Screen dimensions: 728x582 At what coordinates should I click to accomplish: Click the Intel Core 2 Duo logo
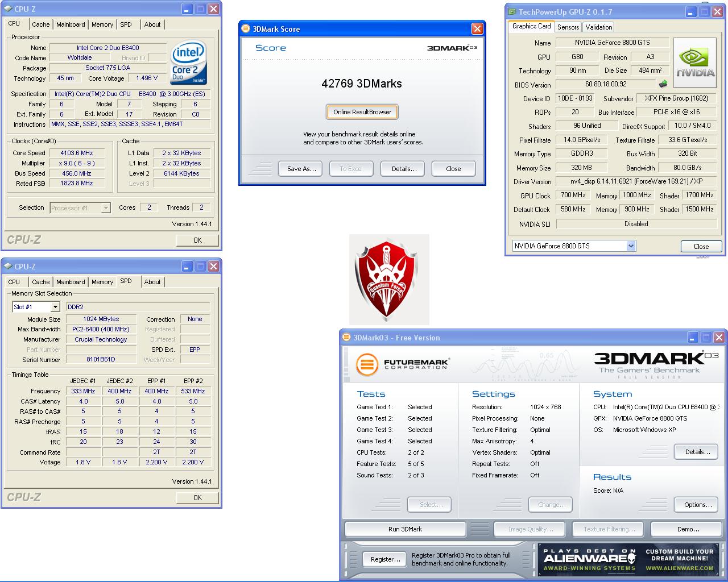188,63
